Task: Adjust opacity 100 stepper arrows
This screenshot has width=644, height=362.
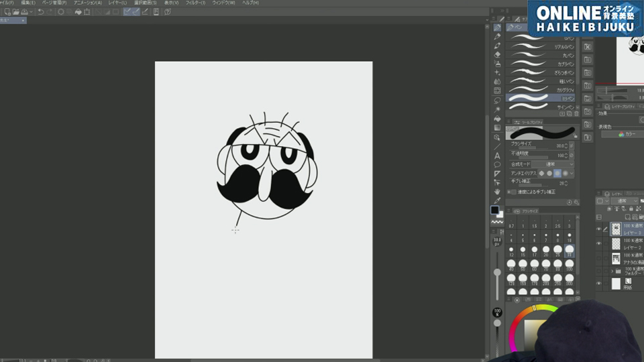Action: click(566, 156)
